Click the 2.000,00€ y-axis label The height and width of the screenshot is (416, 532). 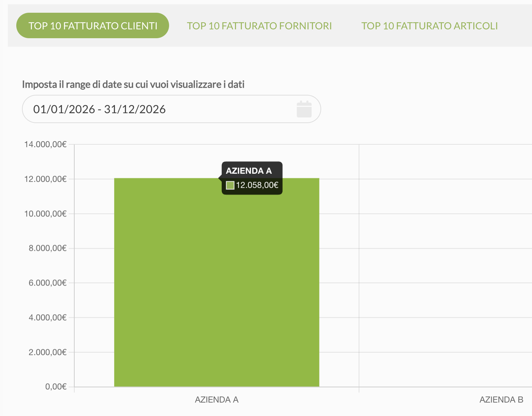tap(47, 352)
